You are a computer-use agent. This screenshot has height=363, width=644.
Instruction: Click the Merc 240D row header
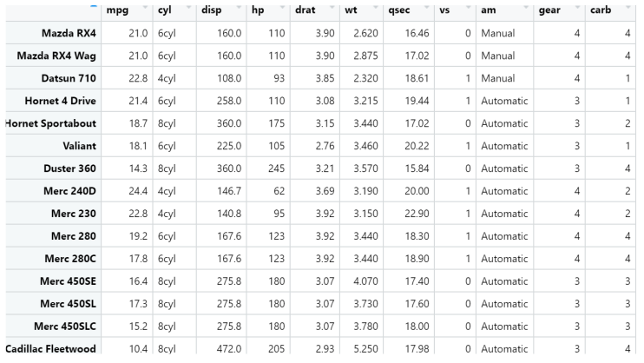[x=54, y=191]
